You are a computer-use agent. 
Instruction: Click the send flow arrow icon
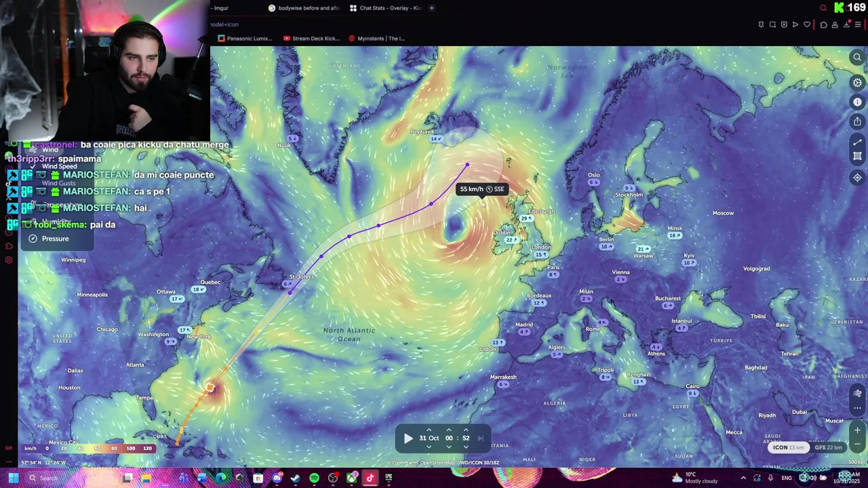(x=795, y=24)
